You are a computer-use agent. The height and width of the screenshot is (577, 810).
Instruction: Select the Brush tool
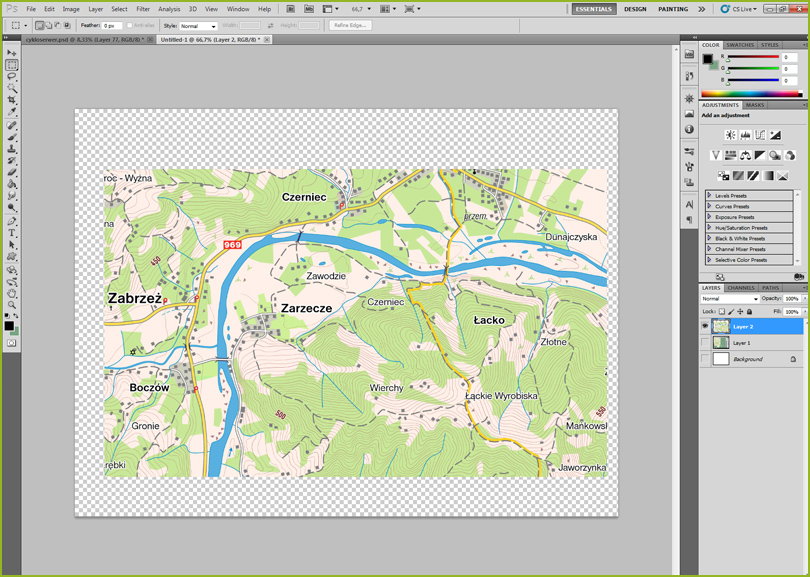[x=11, y=137]
